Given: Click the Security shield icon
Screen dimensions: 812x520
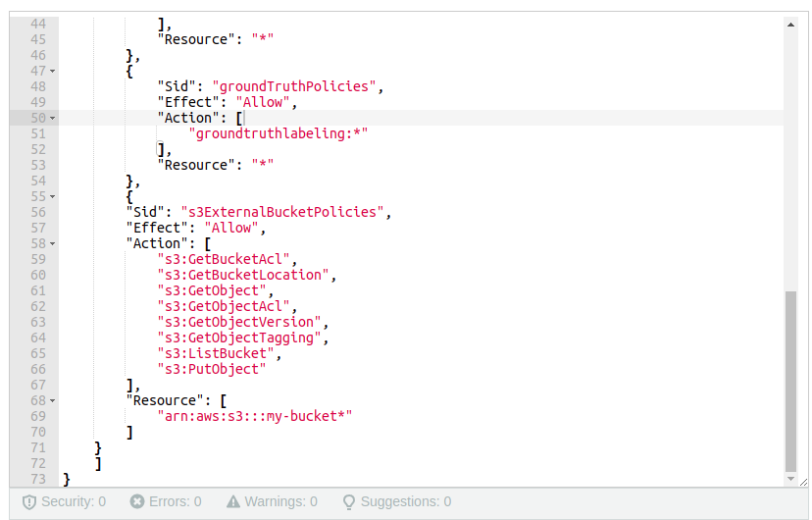Looking at the screenshot, I should coord(29,502).
